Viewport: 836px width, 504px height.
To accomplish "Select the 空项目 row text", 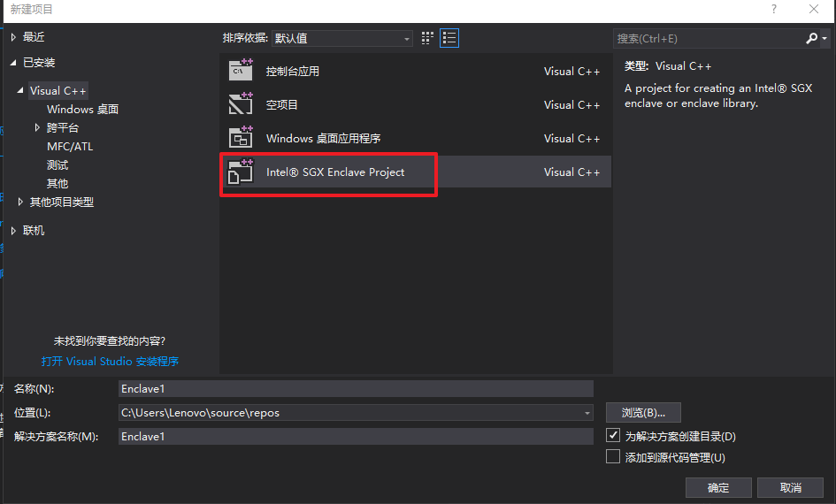I will coord(282,105).
